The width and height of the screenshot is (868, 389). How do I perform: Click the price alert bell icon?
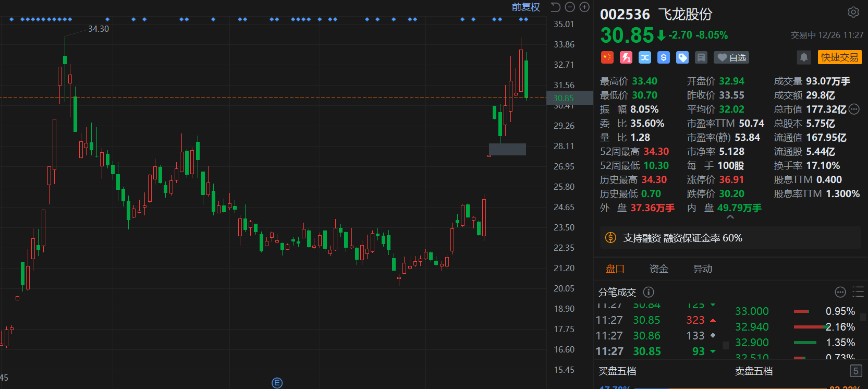point(804,57)
